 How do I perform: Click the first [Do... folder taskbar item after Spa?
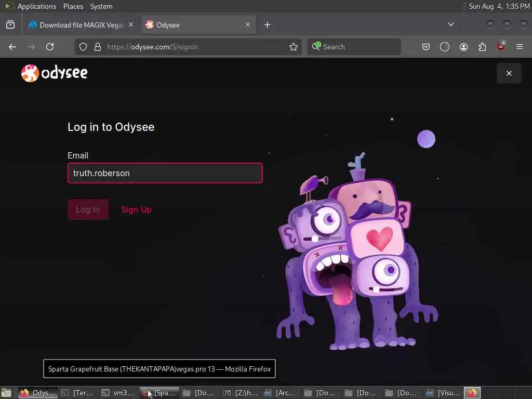coord(199,393)
